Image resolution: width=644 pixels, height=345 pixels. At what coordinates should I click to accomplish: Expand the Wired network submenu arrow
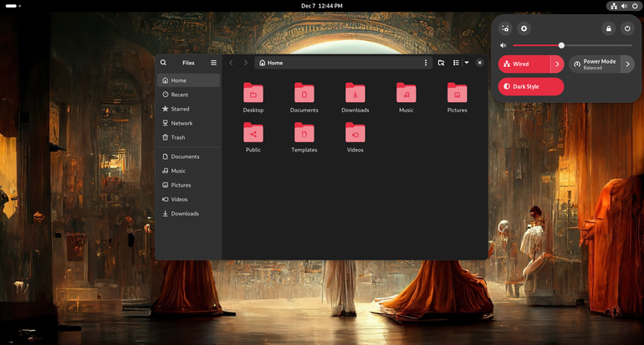click(x=557, y=64)
